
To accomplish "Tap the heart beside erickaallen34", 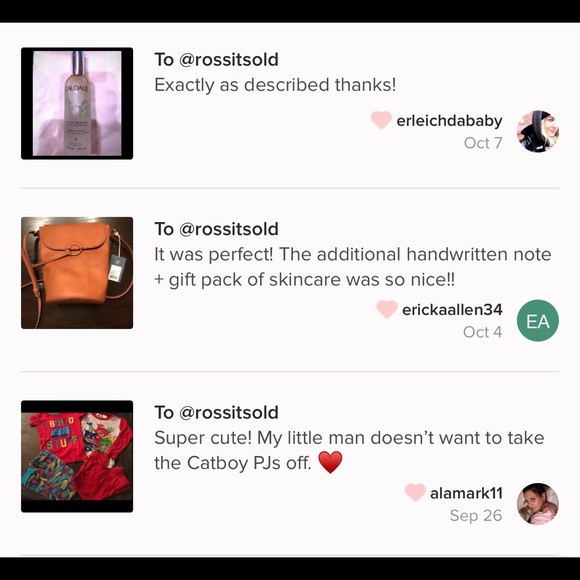I will [x=387, y=309].
